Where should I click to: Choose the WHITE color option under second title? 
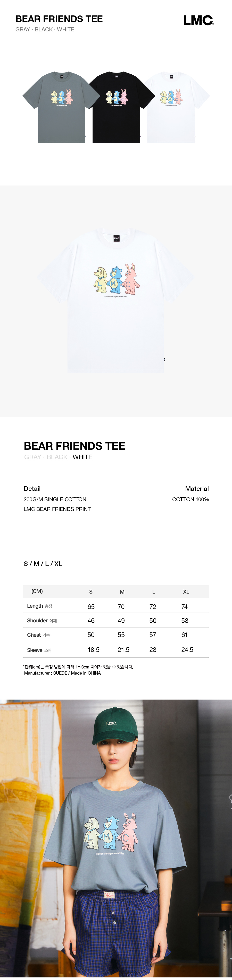(x=82, y=457)
